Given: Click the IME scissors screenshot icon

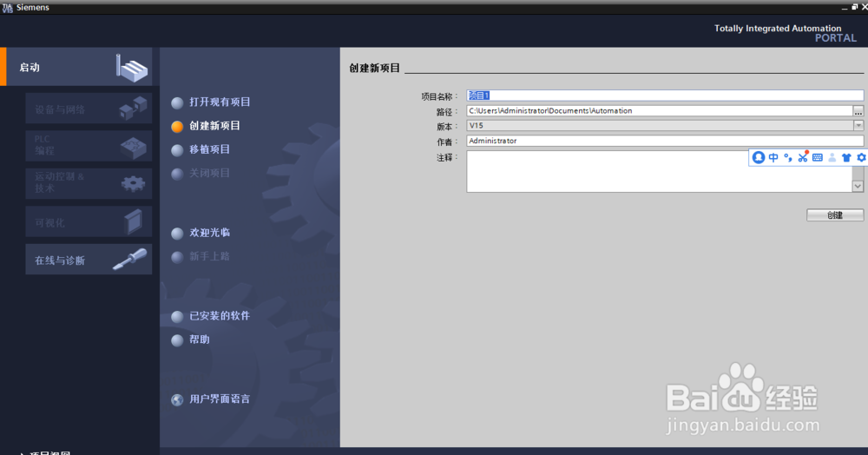Looking at the screenshot, I should coord(803,157).
